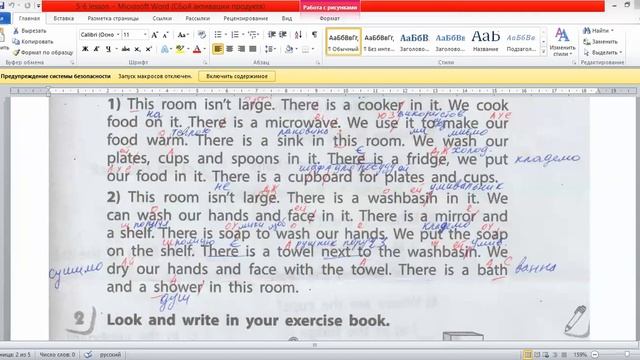Open Шрифт dialog launcher
Viewport: 640px width, 360px height.
(205, 63)
